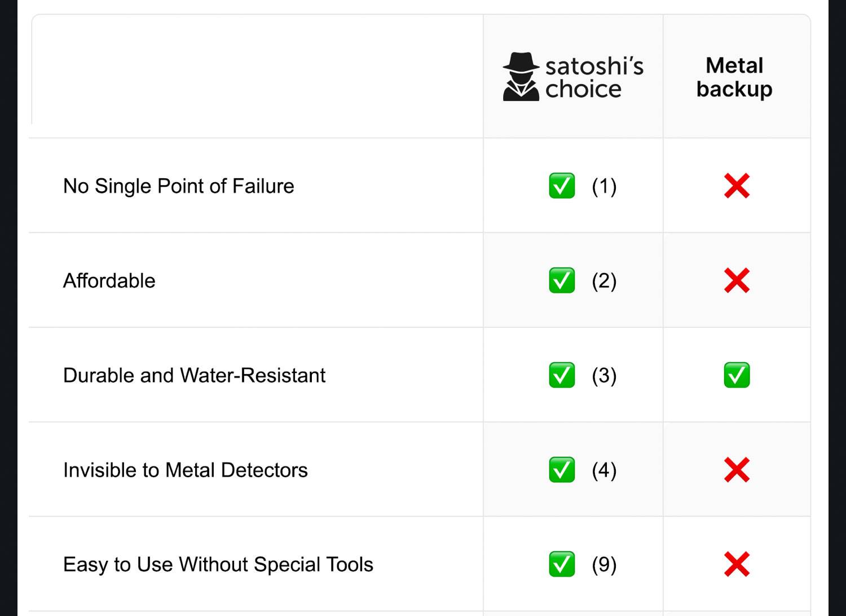Open footnote reference (4)
846x616 pixels.
pos(604,470)
